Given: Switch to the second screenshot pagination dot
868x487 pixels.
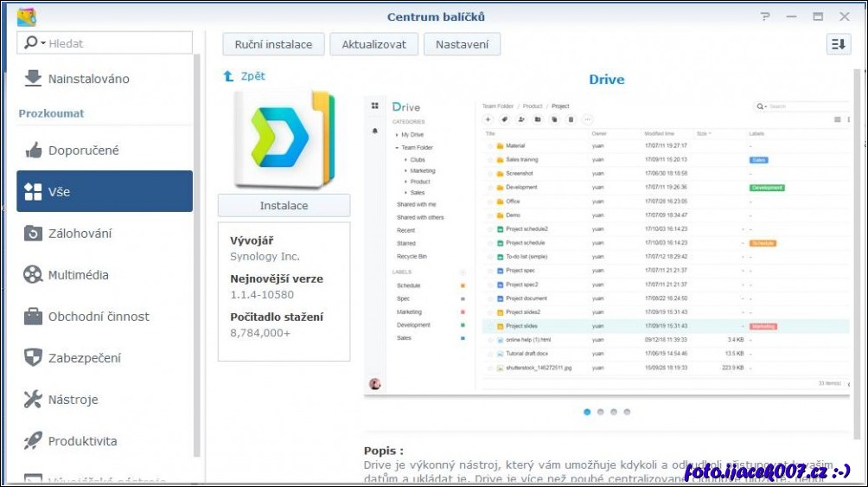Looking at the screenshot, I should coord(600,412).
